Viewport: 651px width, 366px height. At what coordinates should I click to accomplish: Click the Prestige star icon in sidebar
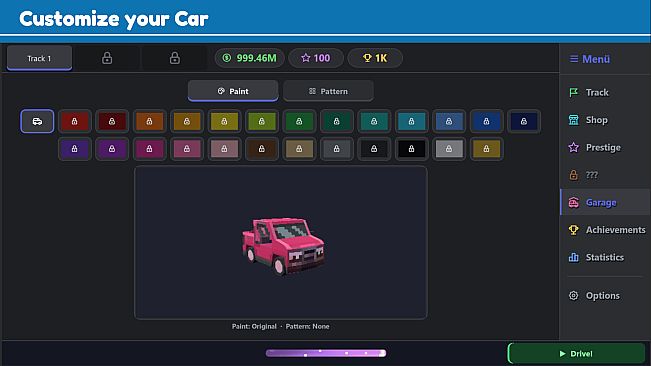pos(573,147)
